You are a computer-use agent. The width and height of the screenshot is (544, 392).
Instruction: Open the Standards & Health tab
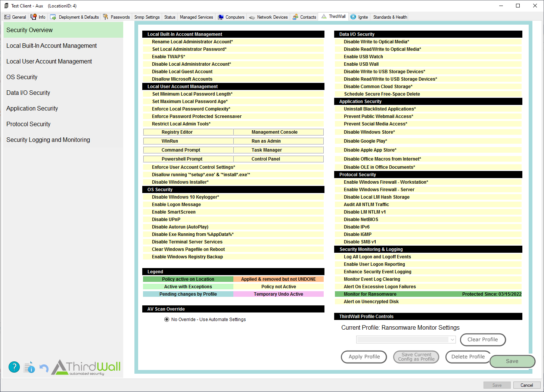click(390, 17)
